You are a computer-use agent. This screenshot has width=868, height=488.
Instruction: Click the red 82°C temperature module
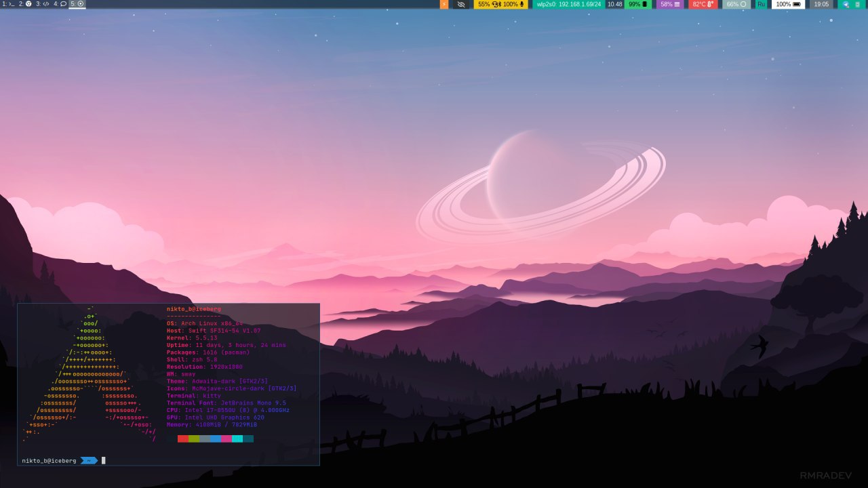703,4
